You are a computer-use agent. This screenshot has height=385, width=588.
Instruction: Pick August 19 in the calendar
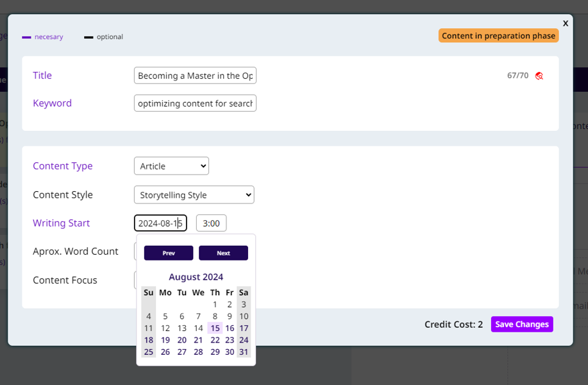165,340
